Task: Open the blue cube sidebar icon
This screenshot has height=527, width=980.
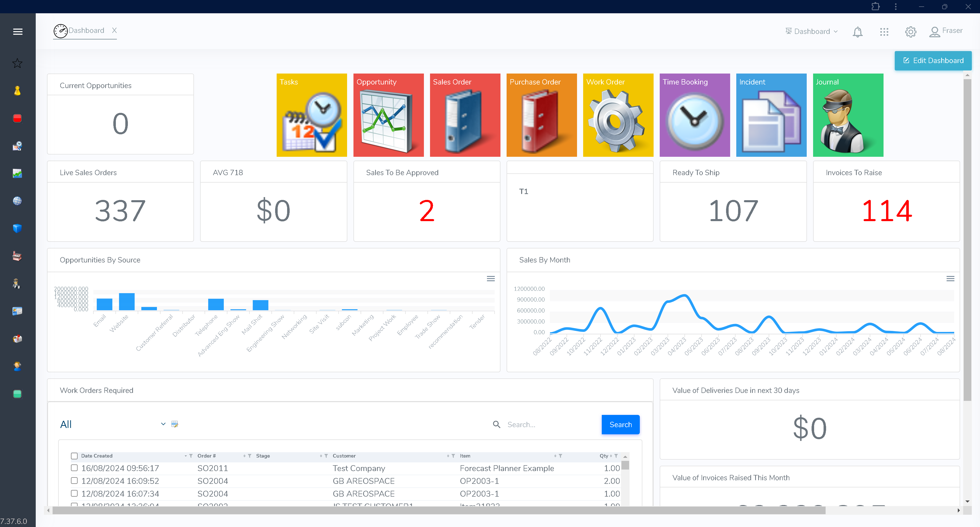Action: click(17, 228)
